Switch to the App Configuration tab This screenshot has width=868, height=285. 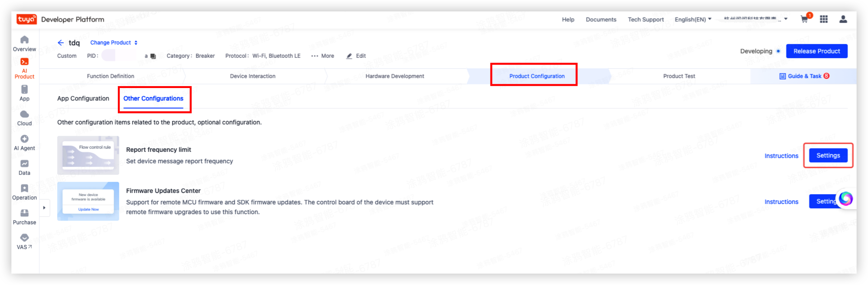pyautogui.click(x=83, y=98)
